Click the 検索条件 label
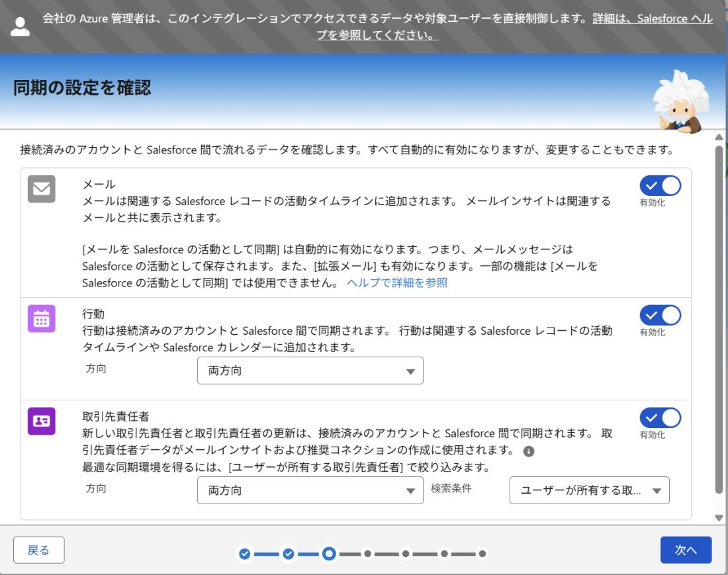 (451, 488)
